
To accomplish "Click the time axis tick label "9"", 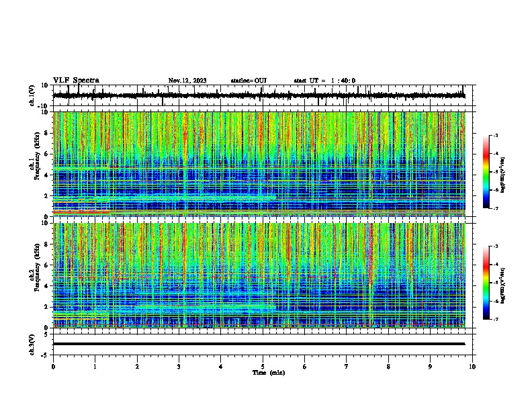I will click(430, 367).
